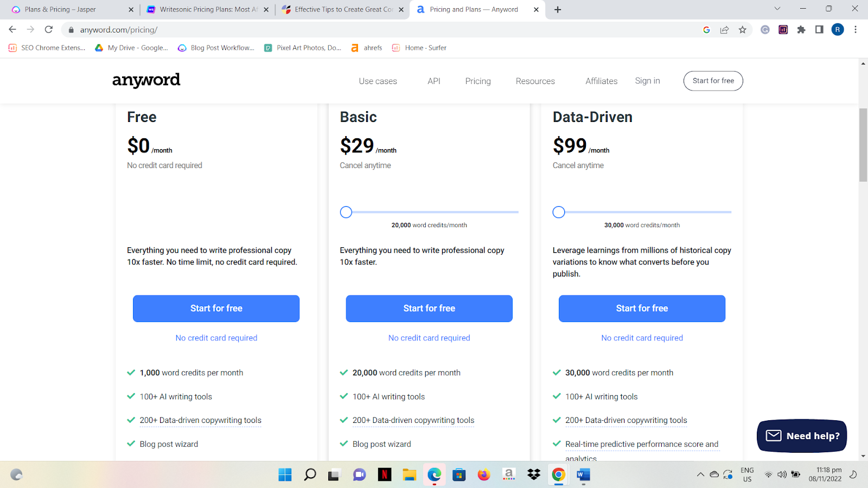Image resolution: width=868 pixels, height=488 pixels.
Task: Expand the Use cases menu
Action: tap(378, 81)
